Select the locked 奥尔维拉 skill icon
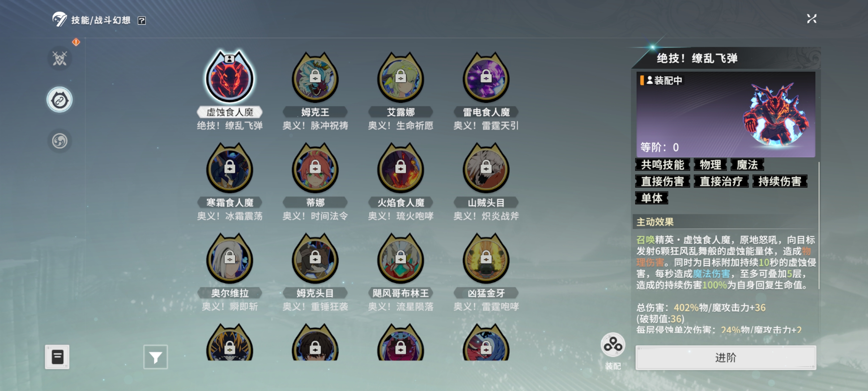The image size is (868, 391). (x=230, y=258)
